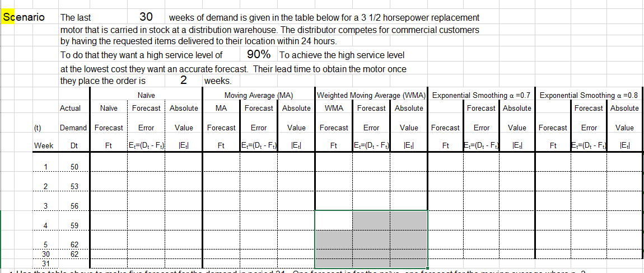Select the 'weeks.' cell after lead time
This screenshot has height=273, width=644.
[x=218, y=81]
